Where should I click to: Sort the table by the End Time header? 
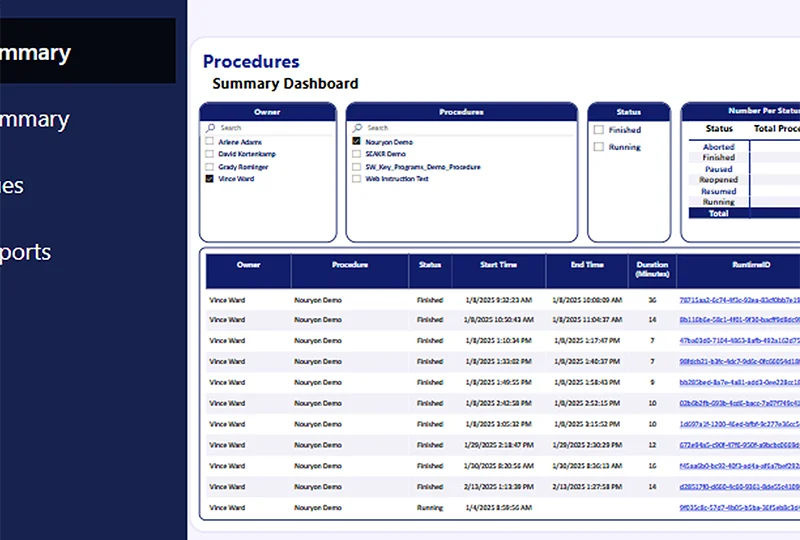coord(587,271)
